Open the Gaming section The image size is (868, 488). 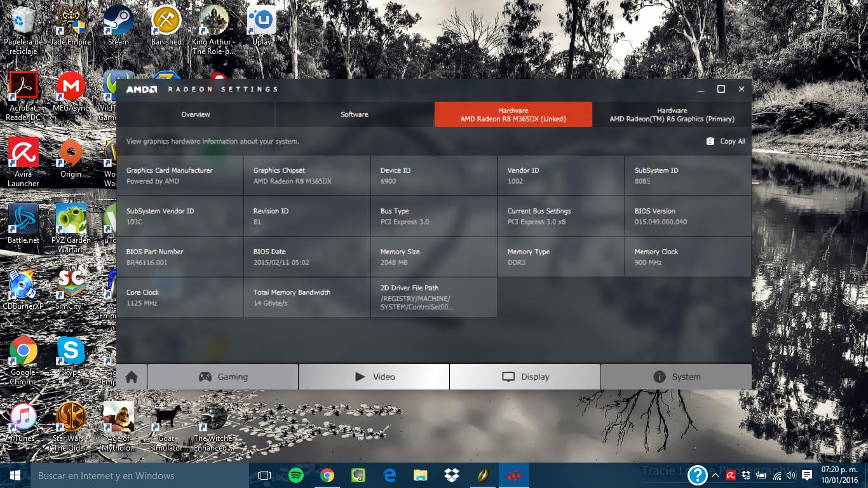pyautogui.click(x=222, y=377)
